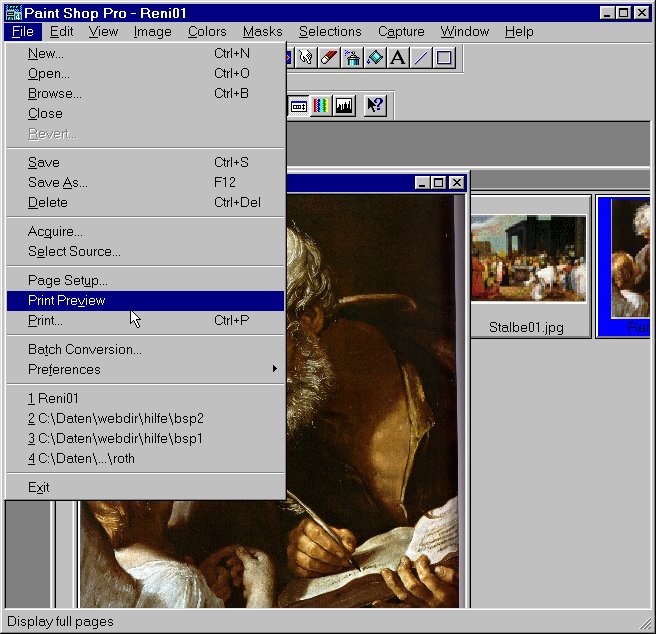
Task: Click Exit in File menu
Action: pos(39,487)
